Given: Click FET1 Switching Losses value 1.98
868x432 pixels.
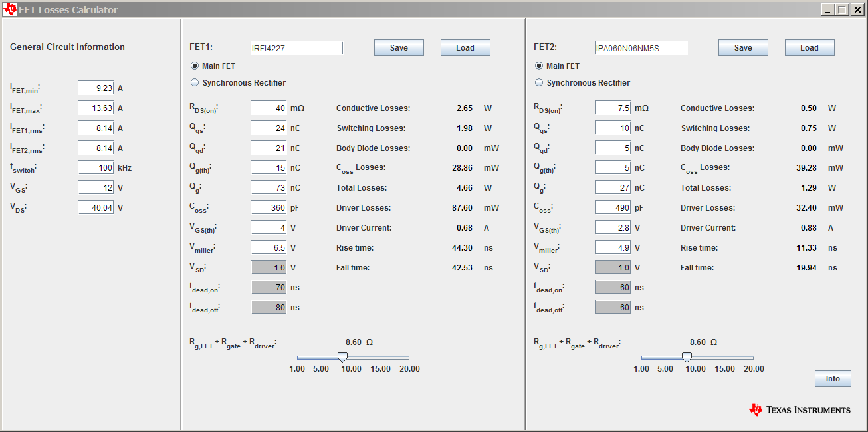Looking at the screenshot, I should (x=465, y=128).
